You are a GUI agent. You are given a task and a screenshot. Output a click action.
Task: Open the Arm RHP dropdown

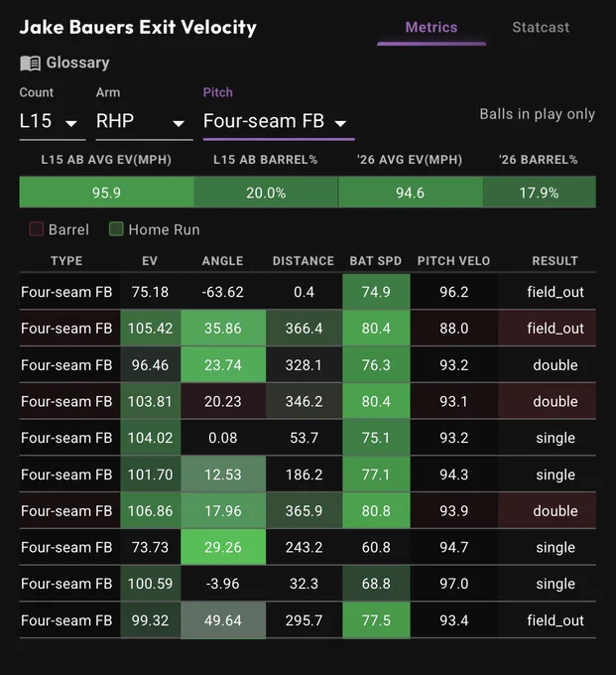point(144,121)
